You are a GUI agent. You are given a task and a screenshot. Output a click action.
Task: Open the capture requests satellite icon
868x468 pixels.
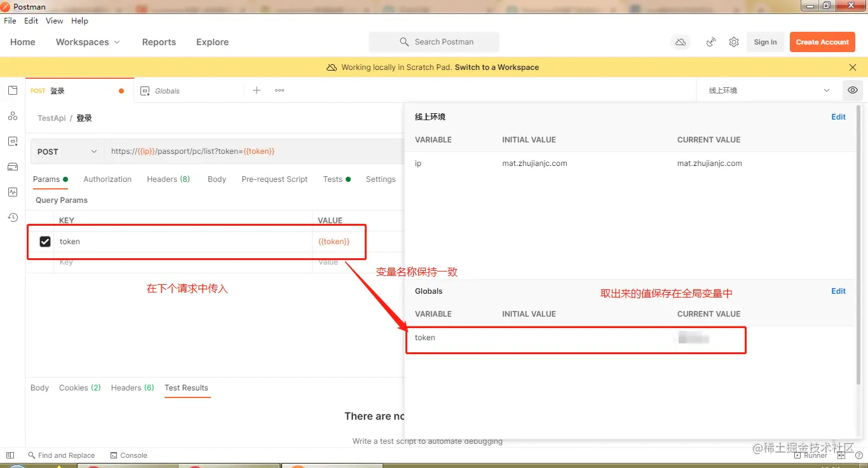712,42
